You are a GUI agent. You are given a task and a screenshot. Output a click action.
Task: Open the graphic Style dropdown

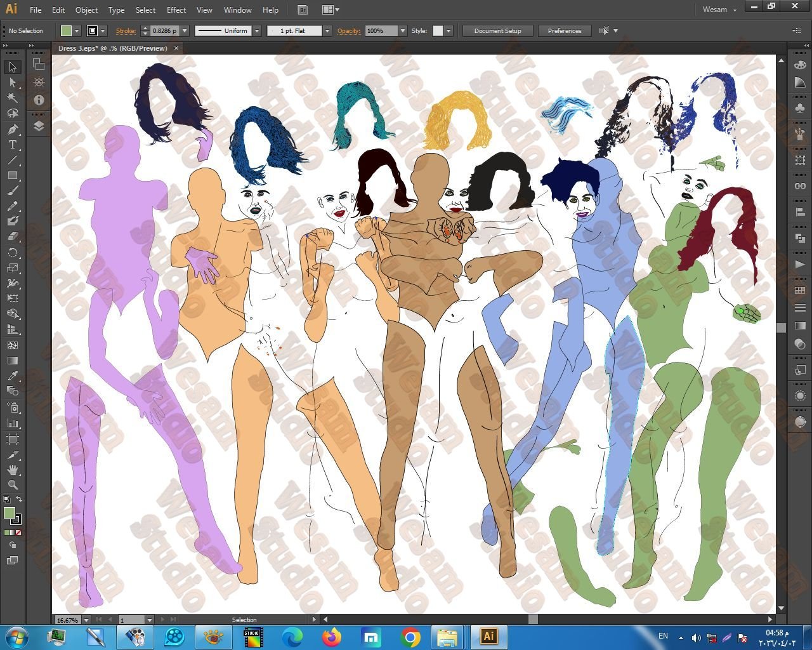pyautogui.click(x=449, y=30)
